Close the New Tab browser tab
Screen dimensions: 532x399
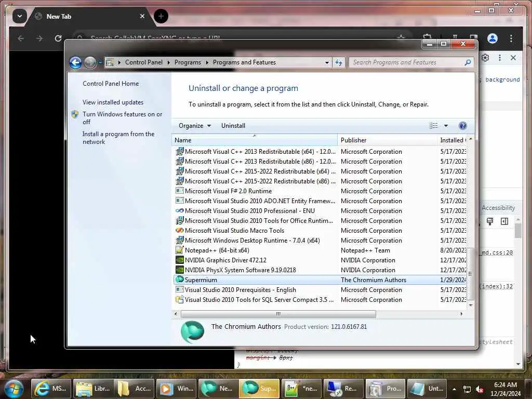(142, 16)
